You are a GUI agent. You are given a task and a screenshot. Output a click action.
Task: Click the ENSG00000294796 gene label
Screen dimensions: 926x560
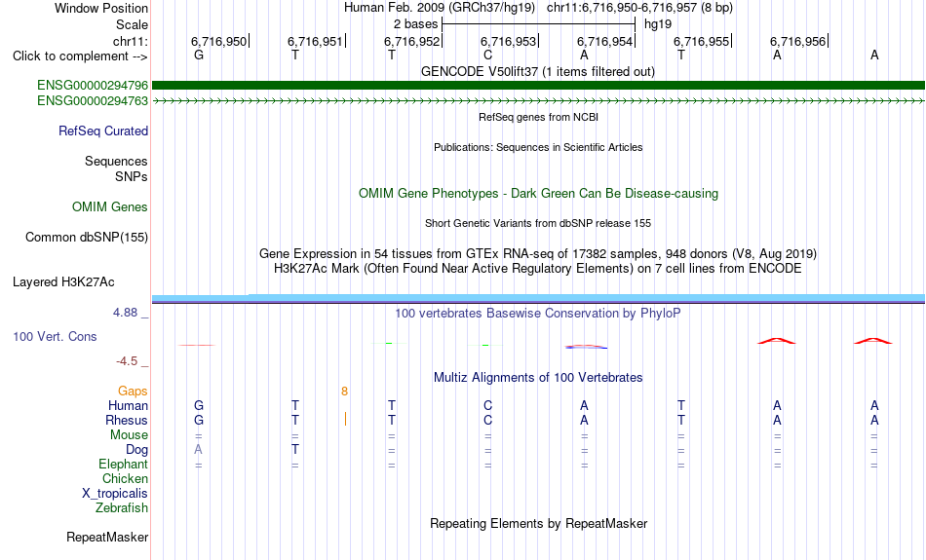pyautogui.click(x=93, y=86)
